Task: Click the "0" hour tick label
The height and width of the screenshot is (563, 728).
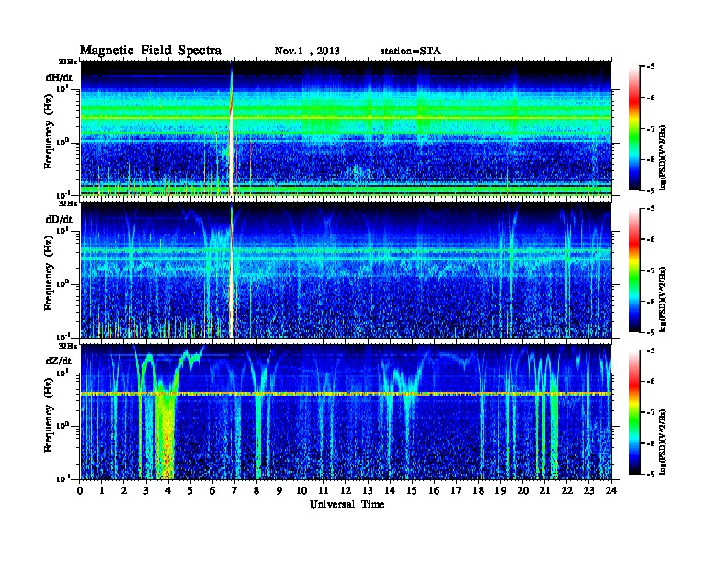Action: click(80, 490)
